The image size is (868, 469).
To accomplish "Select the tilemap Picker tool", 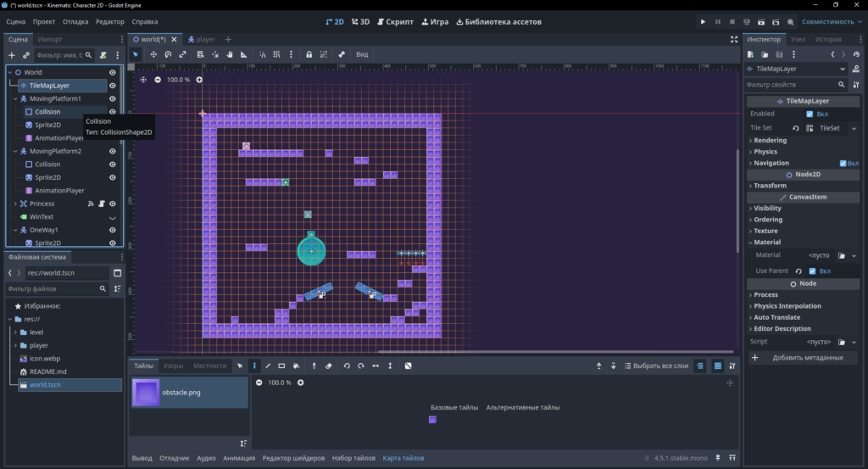I will click(x=314, y=366).
